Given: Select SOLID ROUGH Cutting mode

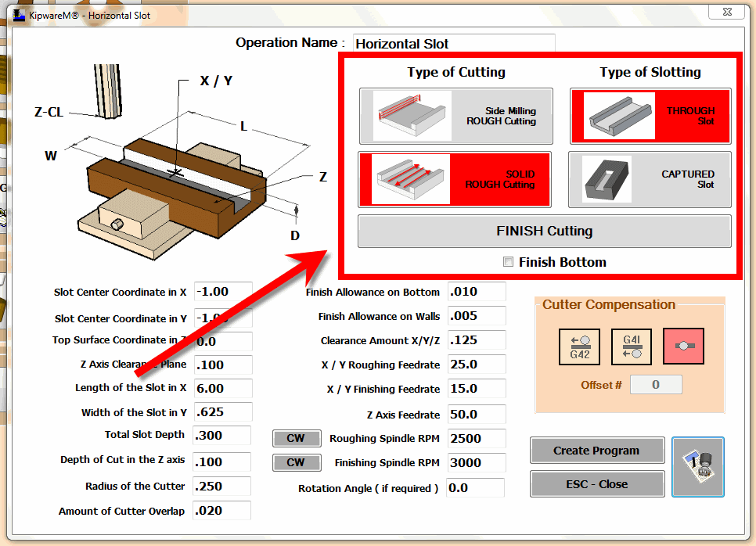Looking at the screenshot, I should coord(455,179).
